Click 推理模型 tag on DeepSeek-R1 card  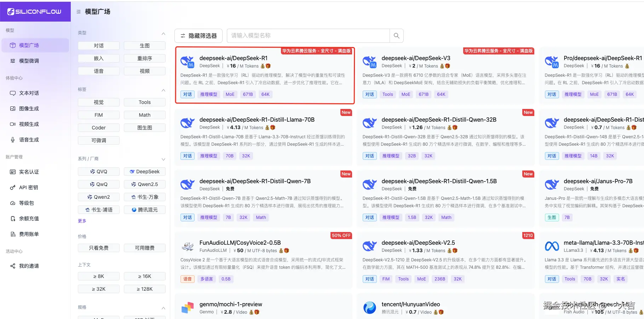click(x=209, y=94)
